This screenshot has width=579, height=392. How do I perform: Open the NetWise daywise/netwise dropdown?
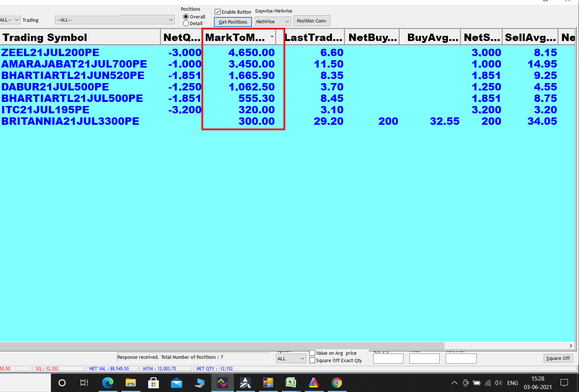[x=273, y=21]
